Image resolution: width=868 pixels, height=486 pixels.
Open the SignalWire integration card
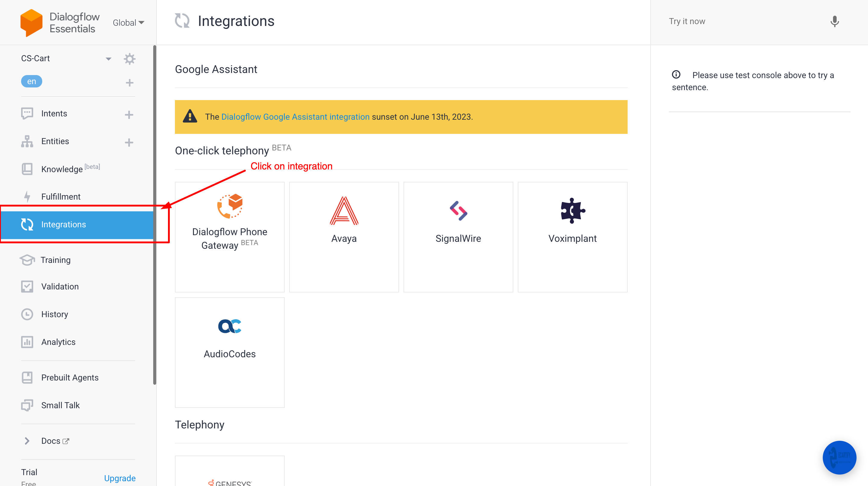point(458,236)
